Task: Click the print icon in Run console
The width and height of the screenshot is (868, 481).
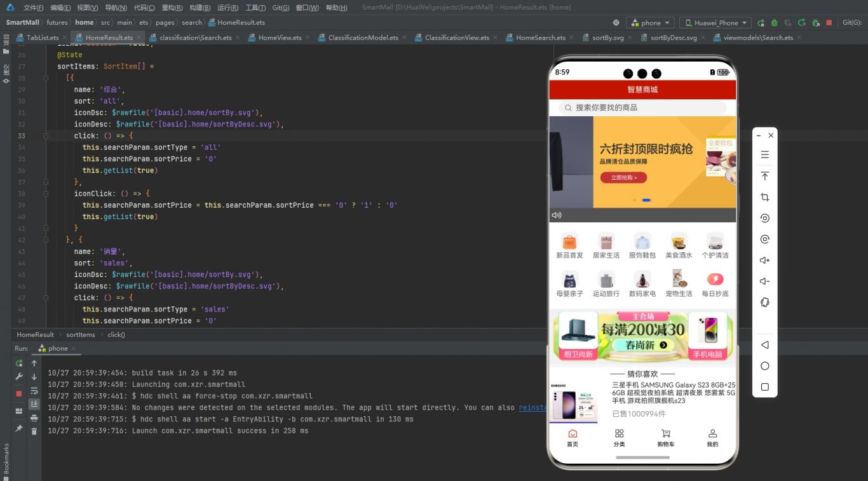Action: click(34, 418)
